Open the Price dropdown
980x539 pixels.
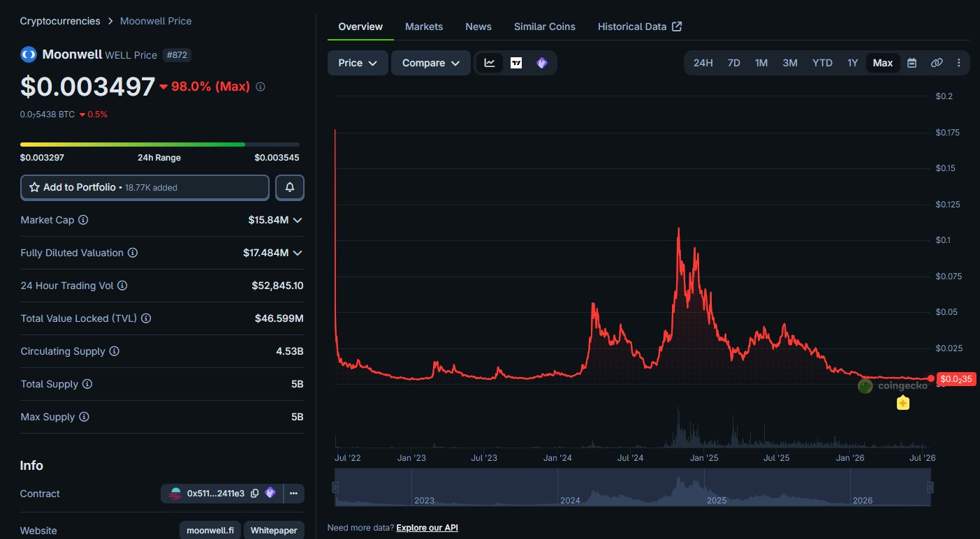coord(358,63)
